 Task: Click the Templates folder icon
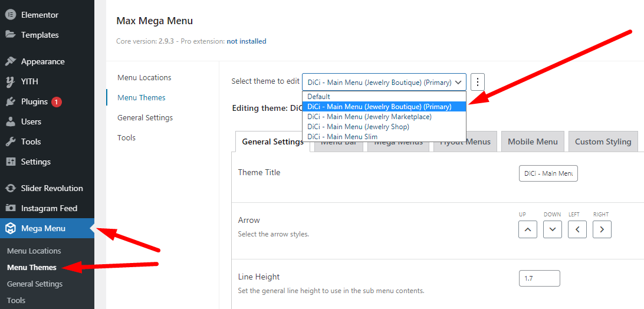tap(10, 35)
